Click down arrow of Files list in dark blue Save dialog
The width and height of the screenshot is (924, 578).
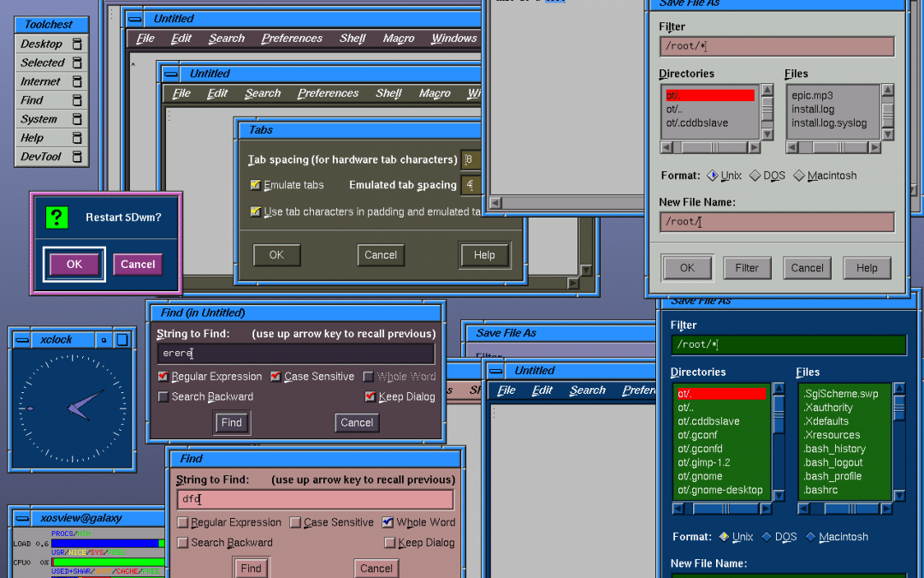click(899, 495)
